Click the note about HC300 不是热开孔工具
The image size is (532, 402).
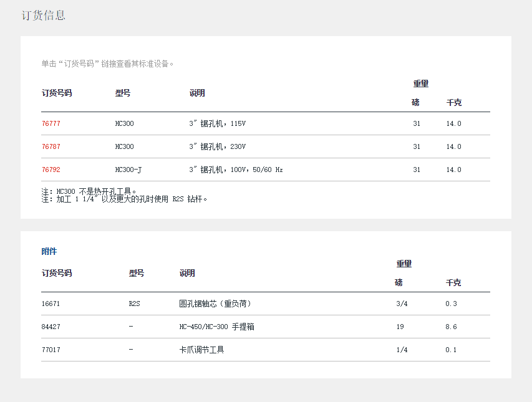(89, 191)
